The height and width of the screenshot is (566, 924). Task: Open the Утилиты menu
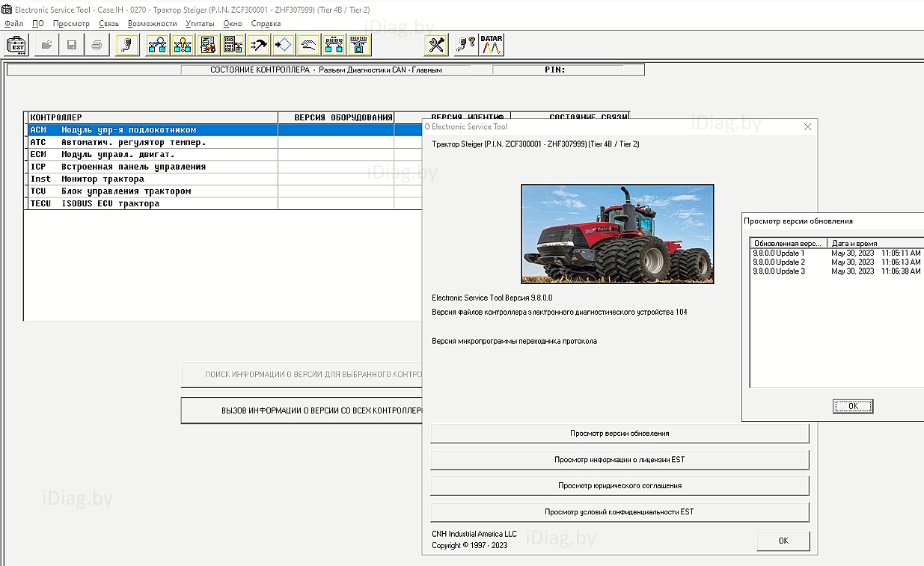point(200,23)
